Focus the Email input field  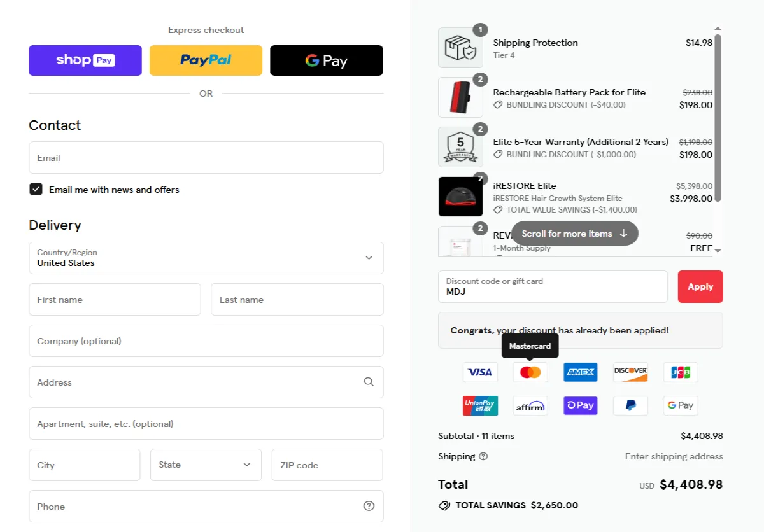click(206, 158)
